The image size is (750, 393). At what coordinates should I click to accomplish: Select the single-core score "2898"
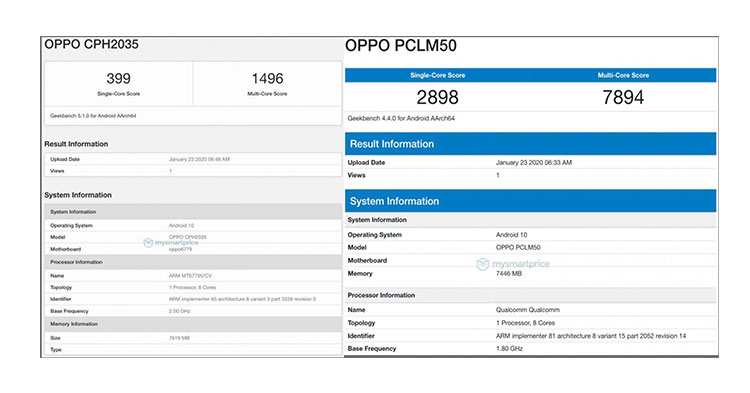click(x=437, y=98)
